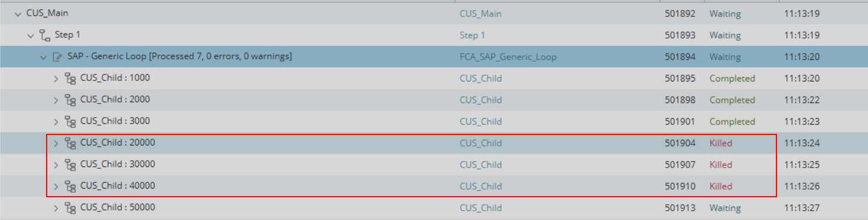The image size is (868, 220).
Task: Expand the CUS_Child : 40000 row
Action: pos(56,186)
